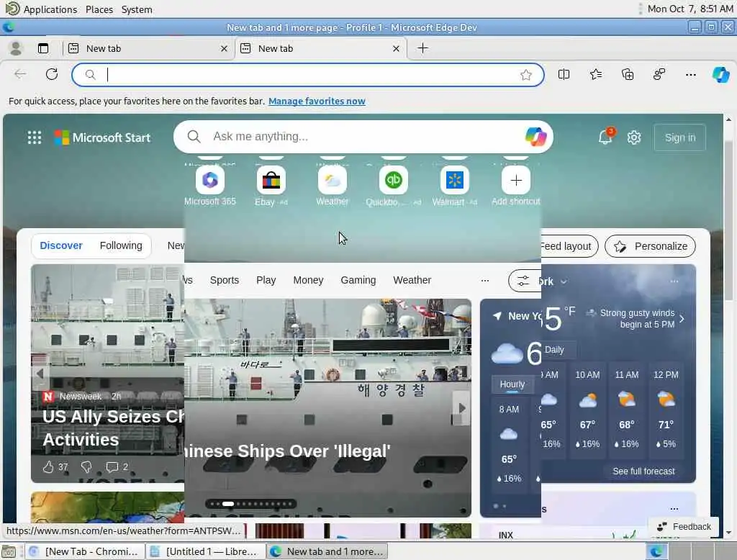Open the Collections toolbar icon
737x560 pixels.
click(x=628, y=74)
